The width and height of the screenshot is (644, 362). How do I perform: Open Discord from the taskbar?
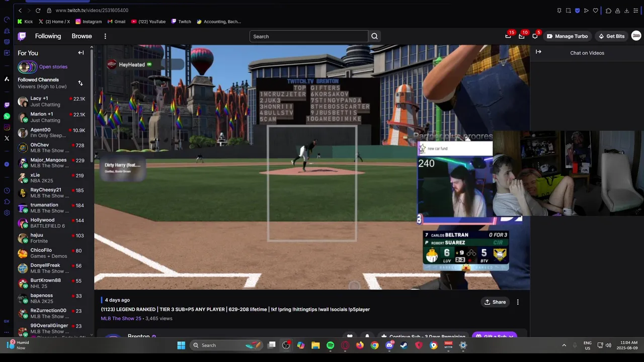[x=389, y=345]
